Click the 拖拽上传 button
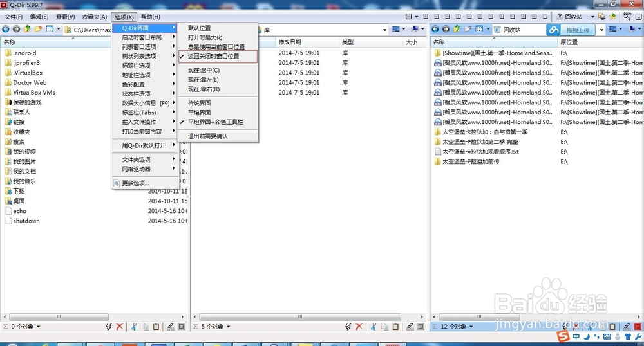Viewport: 644px width, 346px height. (578, 30)
